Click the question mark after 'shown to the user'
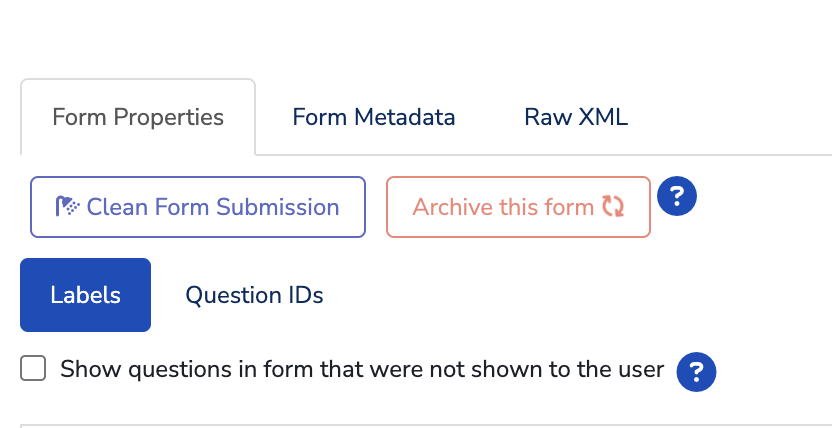 pos(696,372)
